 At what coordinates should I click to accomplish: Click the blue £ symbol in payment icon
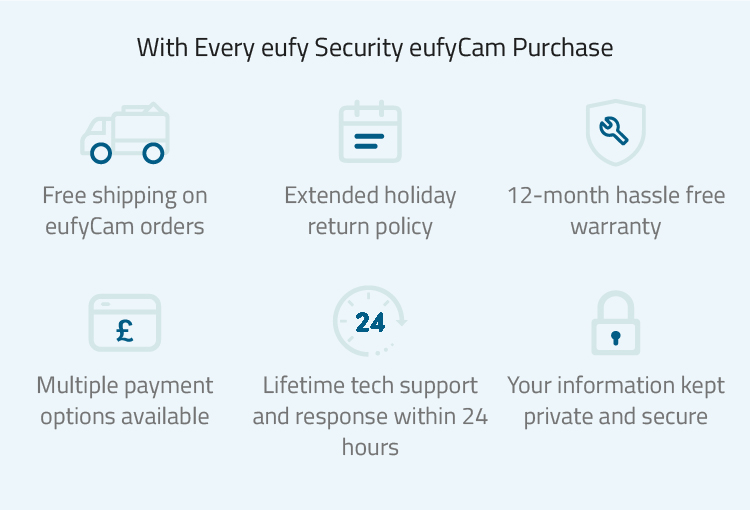pos(125,330)
